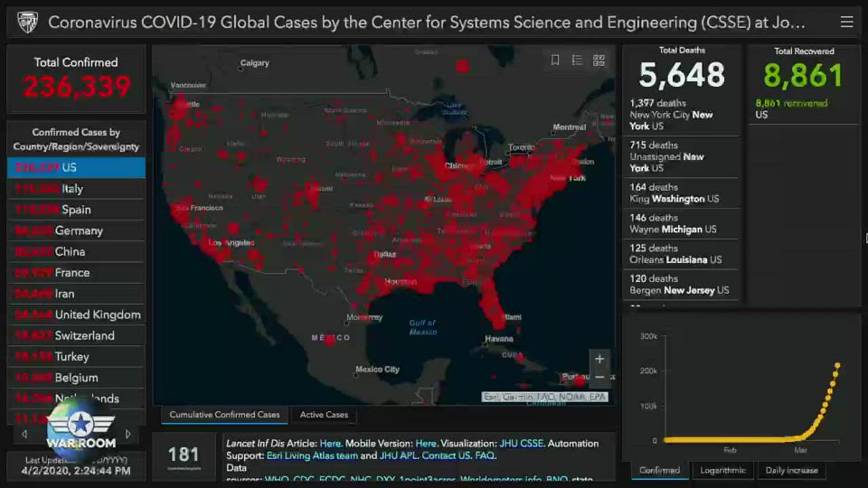
Task: Select Italy in the confirmed cases list
Action: point(76,188)
